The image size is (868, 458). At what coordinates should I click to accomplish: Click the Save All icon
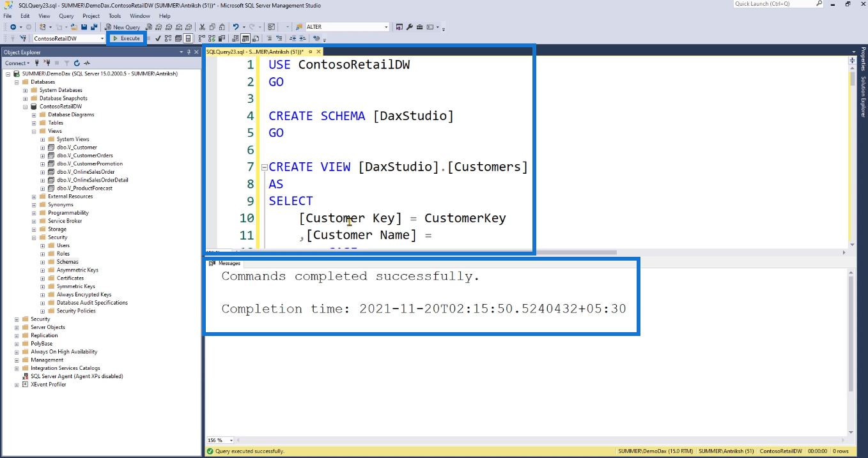pos(95,27)
